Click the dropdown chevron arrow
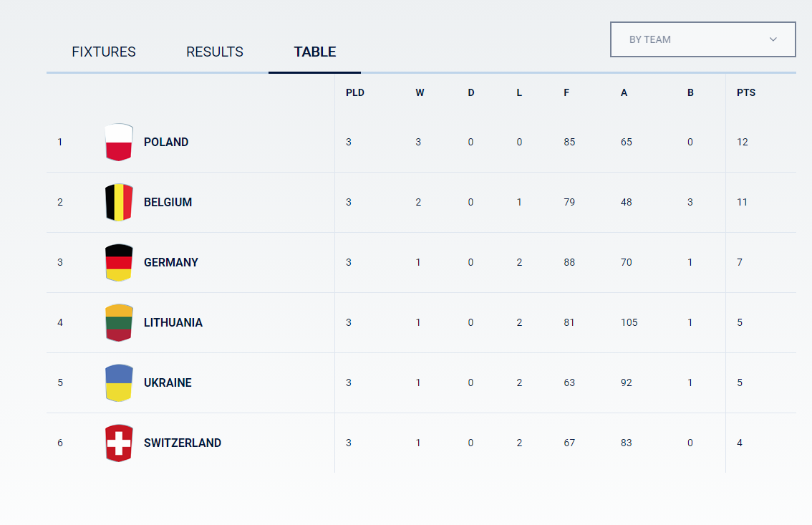 [x=773, y=39]
